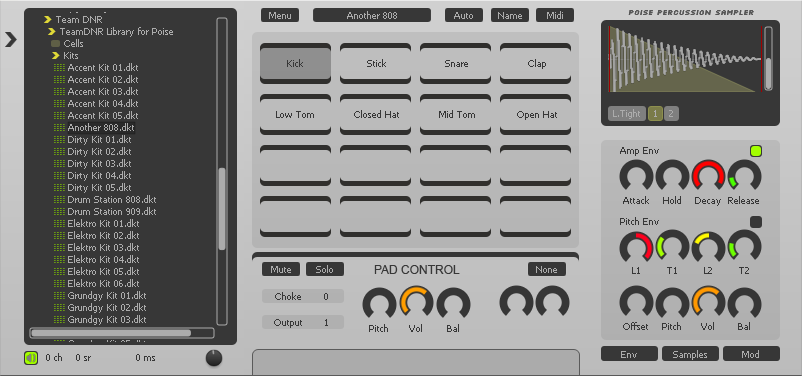This screenshot has height=376, width=802.
Task: Click the Pad Control Pitch knob
Action: [x=379, y=303]
